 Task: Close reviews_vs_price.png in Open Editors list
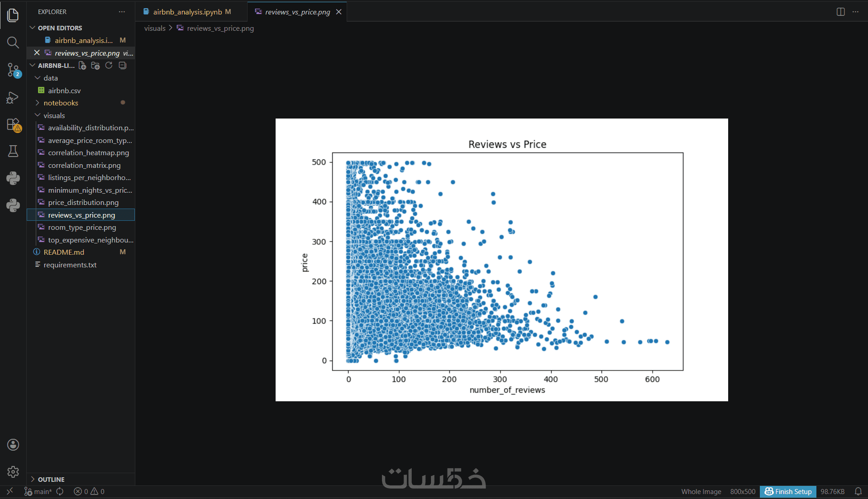pyautogui.click(x=37, y=53)
